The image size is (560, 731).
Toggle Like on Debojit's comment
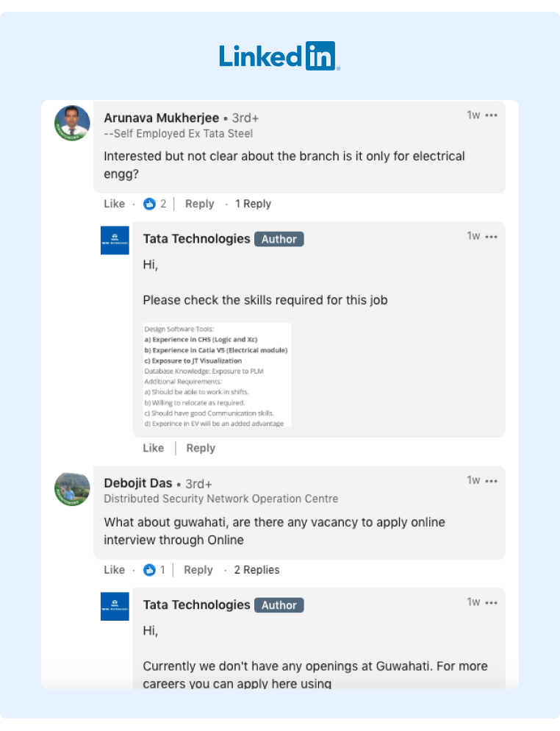(114, 570)
